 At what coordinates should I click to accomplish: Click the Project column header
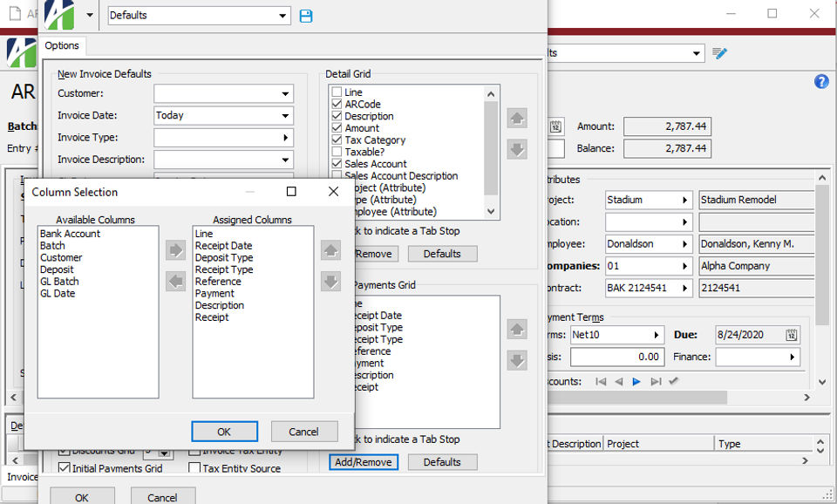pyautogui.click(x=659, y=444)
